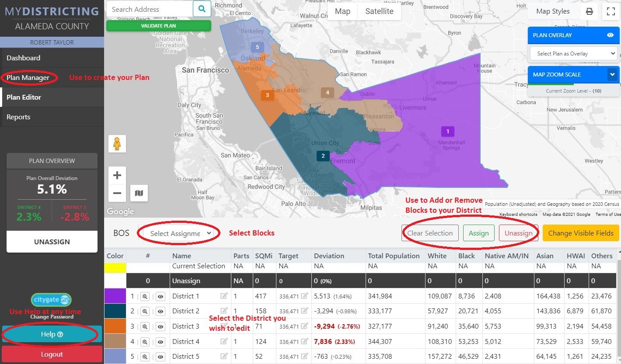Click the Validate Plan button
Screen dimensions: 621x364
point(158,25)
